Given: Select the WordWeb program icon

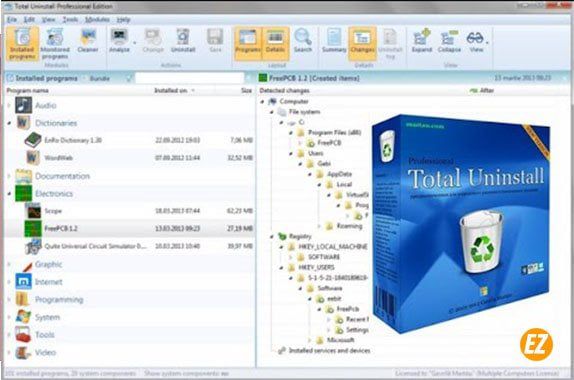Looking at the screenshot, I should coord(32,158).
